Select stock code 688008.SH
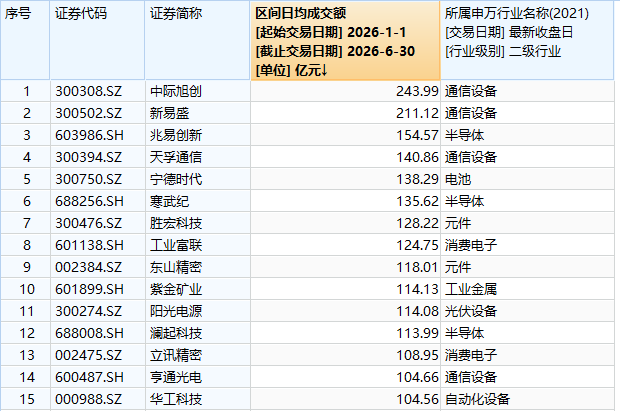This screenshot has height=411, width=620. pyautogui.click(x=89, y=333)
